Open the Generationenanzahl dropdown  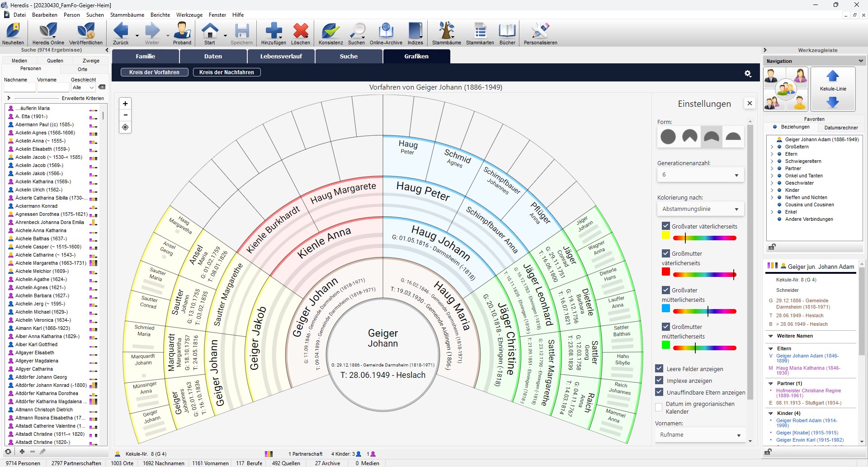click(700, 175)
